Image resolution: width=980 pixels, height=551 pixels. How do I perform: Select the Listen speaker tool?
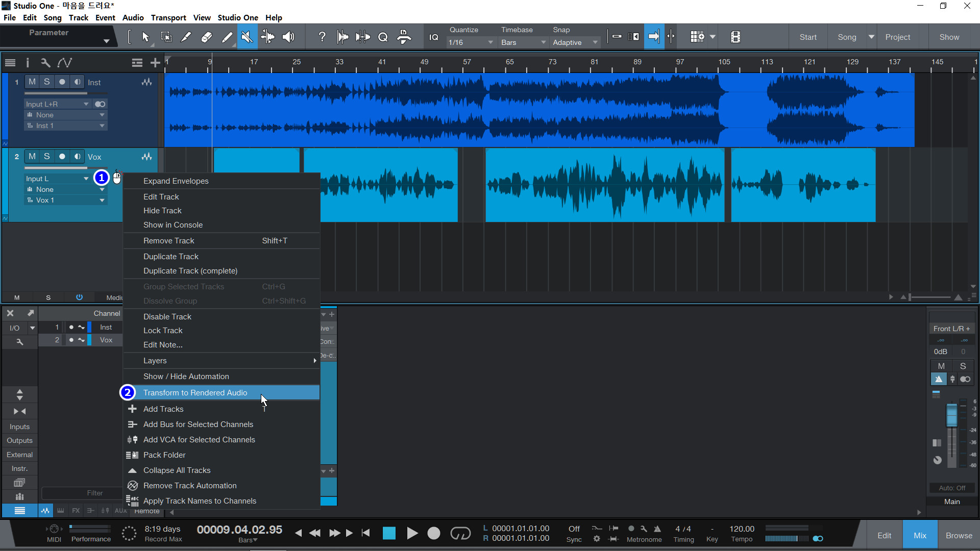[288, 37]
